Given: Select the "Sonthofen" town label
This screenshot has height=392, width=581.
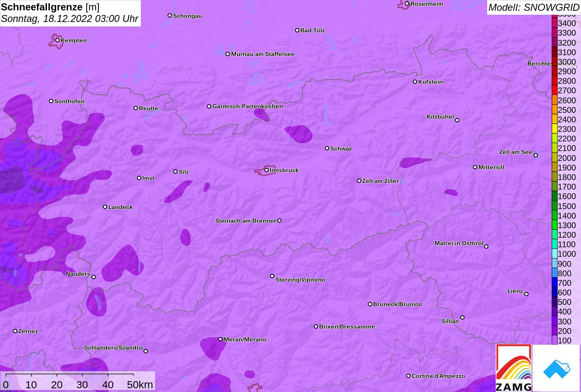Looking at the screenshot, I should [69, 101].
